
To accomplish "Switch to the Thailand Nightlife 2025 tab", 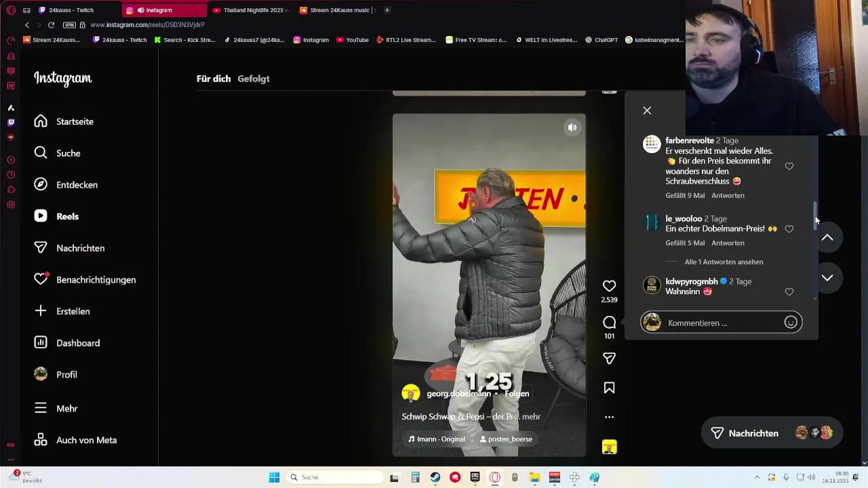I will (250, 10).
